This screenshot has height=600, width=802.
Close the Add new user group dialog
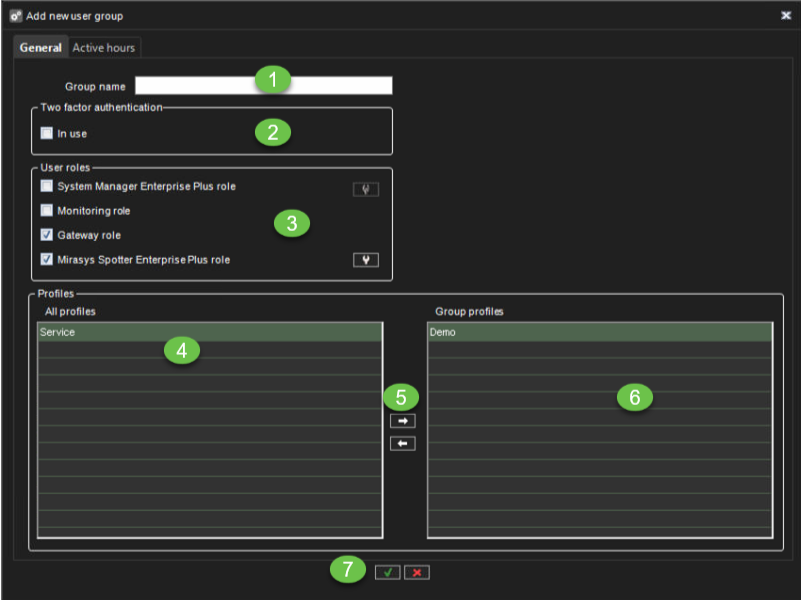click(785, 16)
